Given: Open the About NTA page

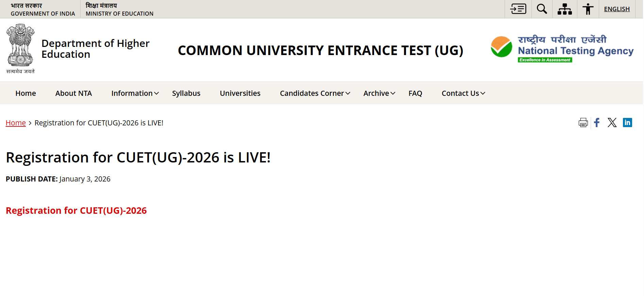Looking at the screenshot, I should [x=73, y=93].
